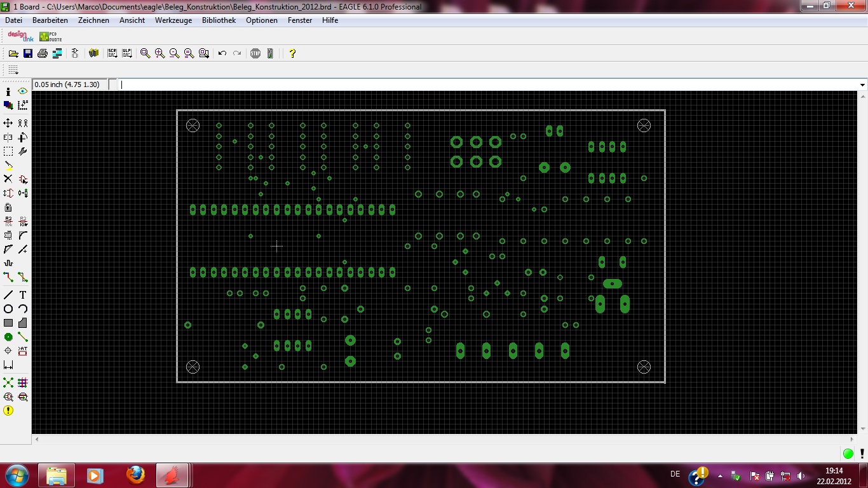Click the designlink button

click(20, 36)
